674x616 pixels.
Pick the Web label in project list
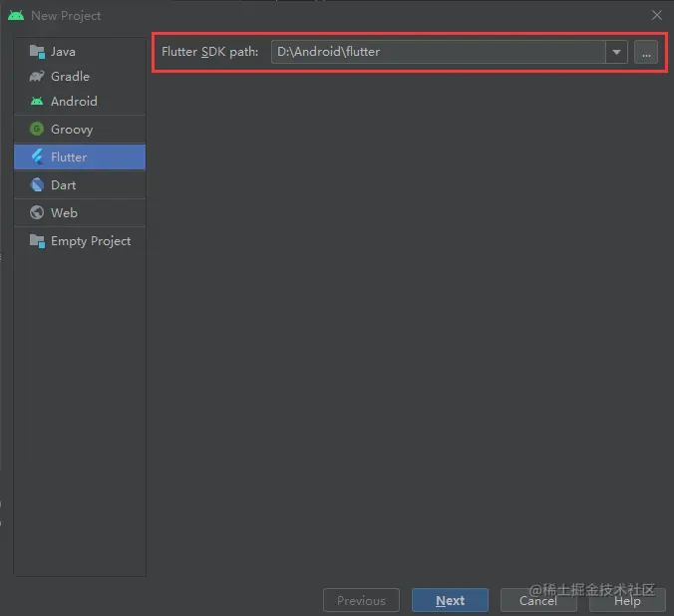coord(64,213)
